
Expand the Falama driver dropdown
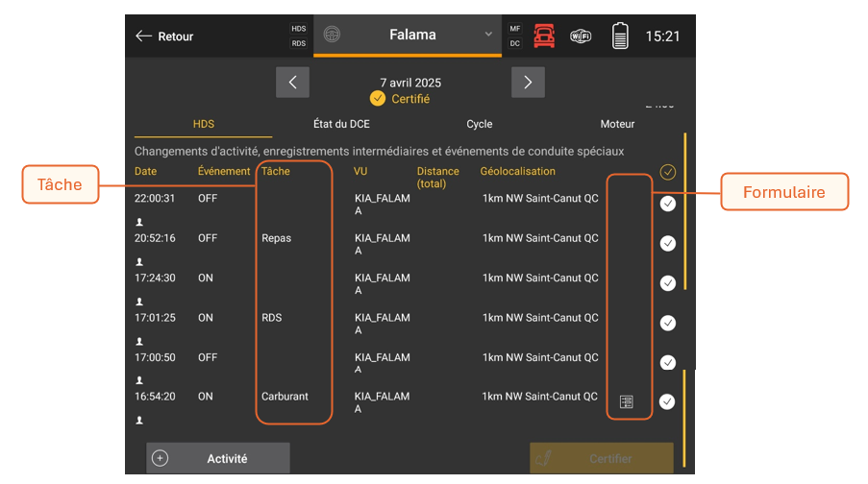[x=488, y=35]
